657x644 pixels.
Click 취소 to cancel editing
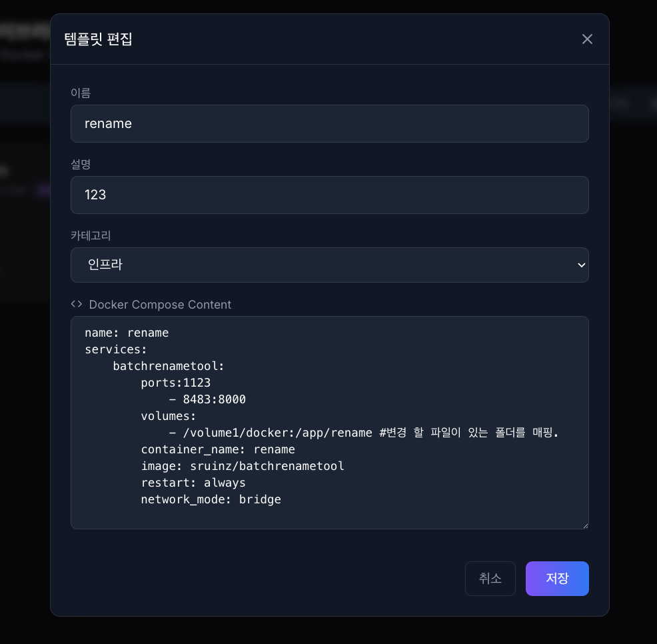490,579
